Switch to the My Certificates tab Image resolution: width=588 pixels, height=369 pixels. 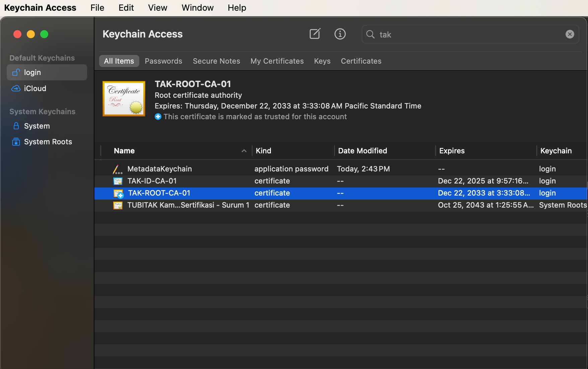click(x=277, y=61)
